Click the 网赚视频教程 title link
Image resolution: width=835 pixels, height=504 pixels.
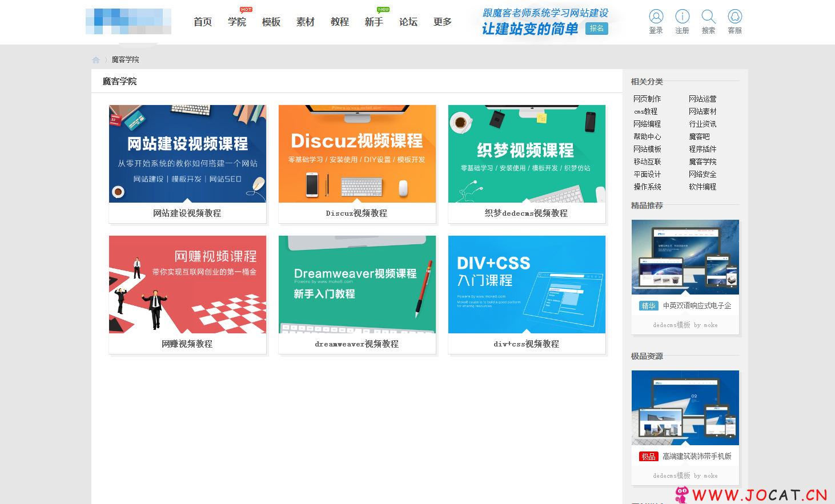[x=187, y=344]
